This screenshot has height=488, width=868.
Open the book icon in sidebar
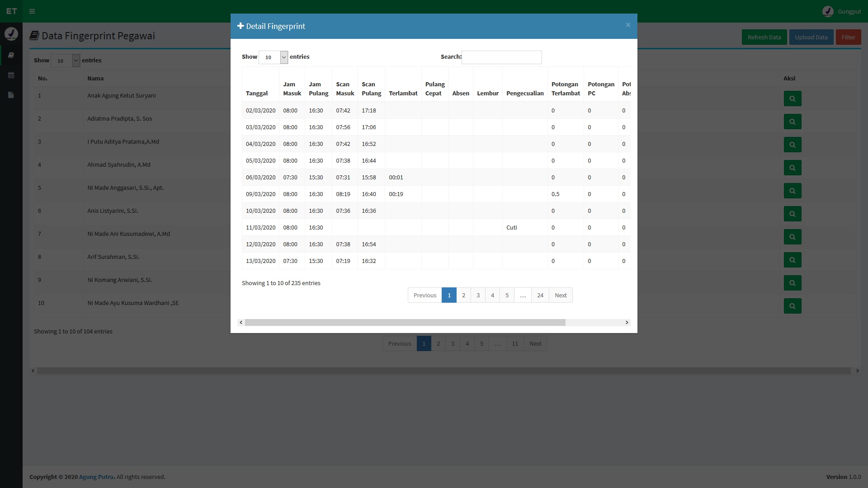(x=11, y=55)
